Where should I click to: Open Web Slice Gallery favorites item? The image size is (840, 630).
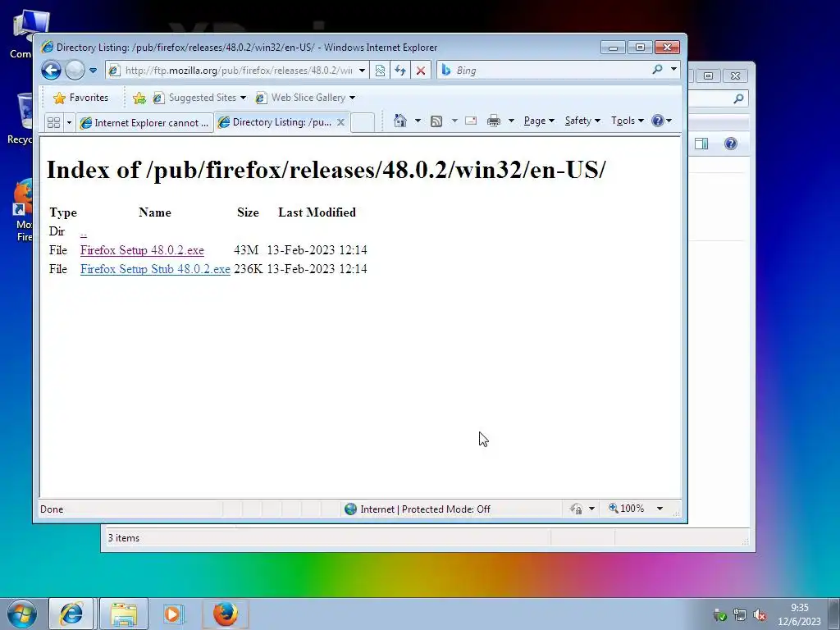[x=305, y=98]
